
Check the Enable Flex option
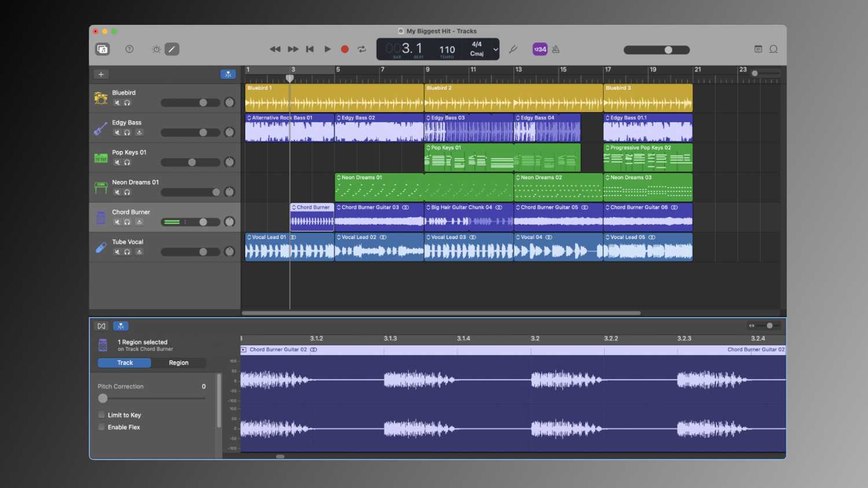102,427
